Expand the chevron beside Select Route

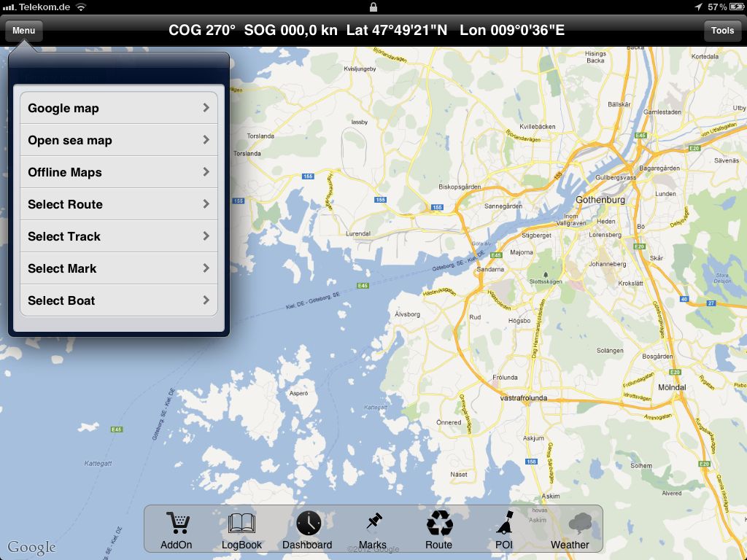pos(206,204)
